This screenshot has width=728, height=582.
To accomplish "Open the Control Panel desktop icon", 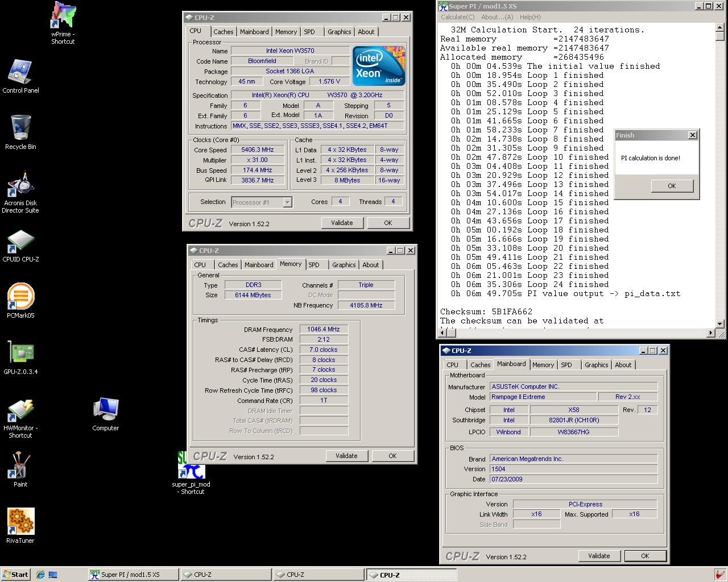I will tap(20, 76).
